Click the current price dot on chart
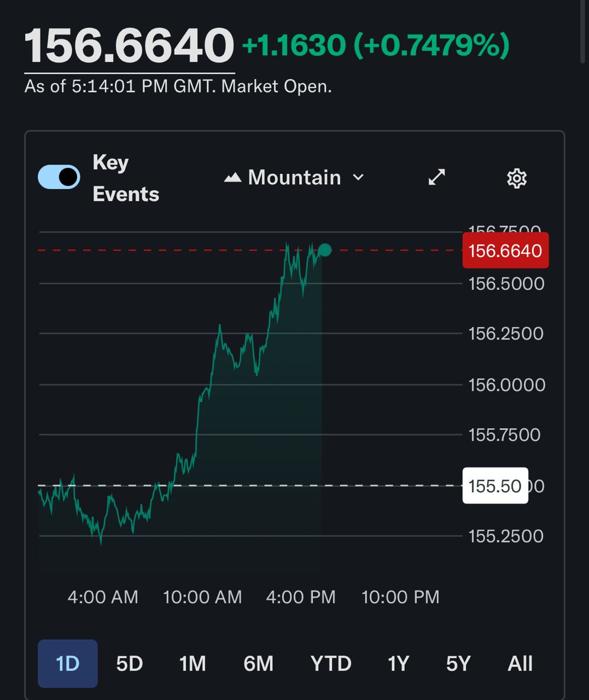This screenshot has height=700, width=589. click(x=325, y=250)
